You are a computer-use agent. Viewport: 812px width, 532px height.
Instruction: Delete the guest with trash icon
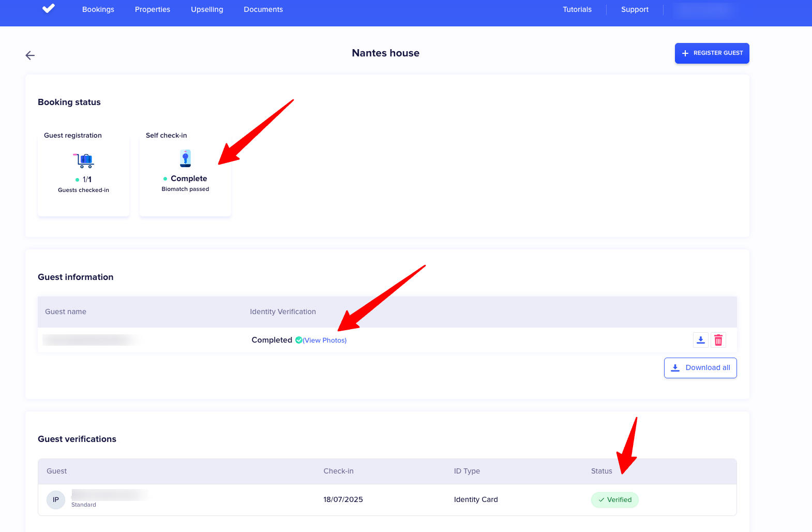pyautogui.click(x=718, y=340)
